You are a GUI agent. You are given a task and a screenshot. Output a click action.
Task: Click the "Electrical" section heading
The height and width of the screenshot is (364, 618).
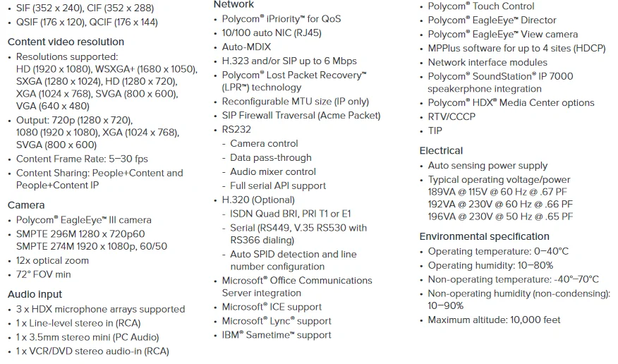click(x=441, y=150)
